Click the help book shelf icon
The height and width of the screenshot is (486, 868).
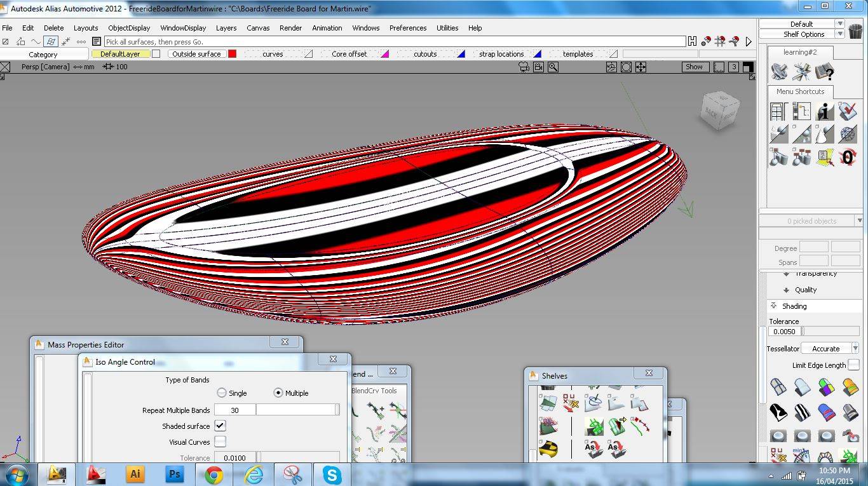pyautogui.click(x=824, y=72)
